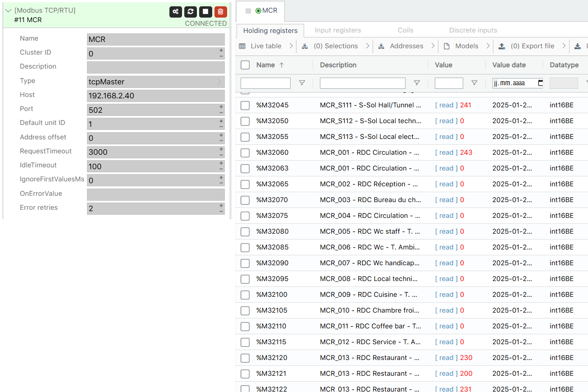Click the read link for %M32045
588x392 pixels.
446,105
